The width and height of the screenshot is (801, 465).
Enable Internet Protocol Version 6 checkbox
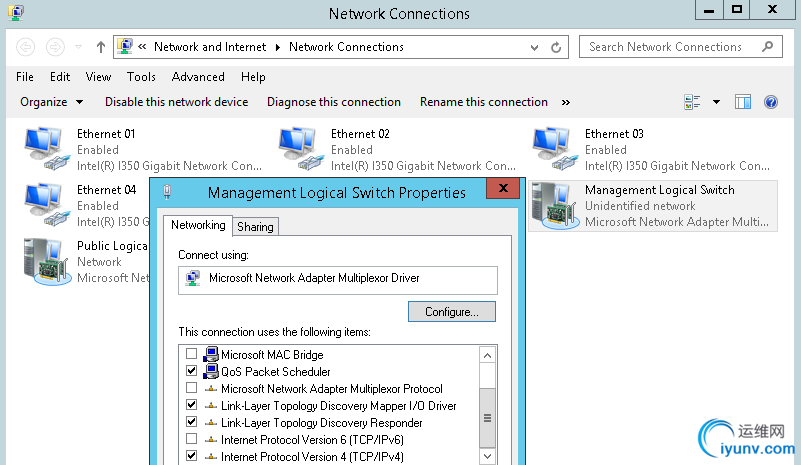(x=192, y=438)
